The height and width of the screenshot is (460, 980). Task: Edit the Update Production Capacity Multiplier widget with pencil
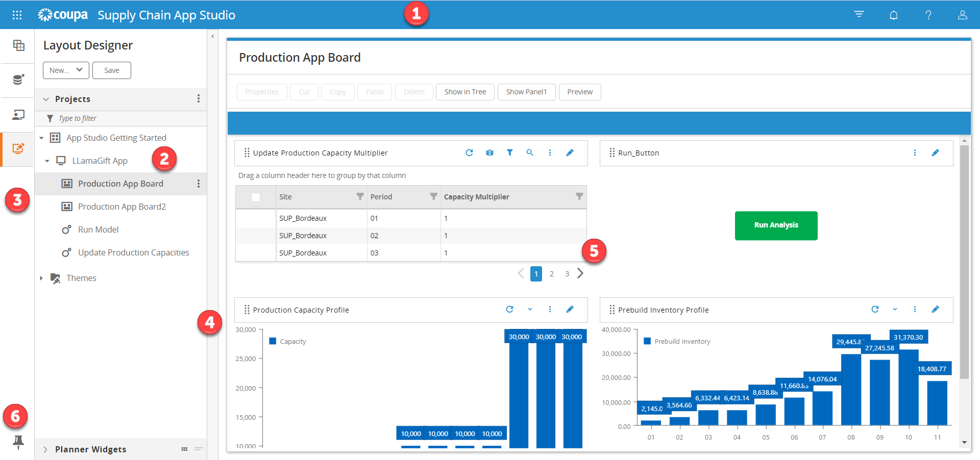pyautogui.click(x=570, y=152)
